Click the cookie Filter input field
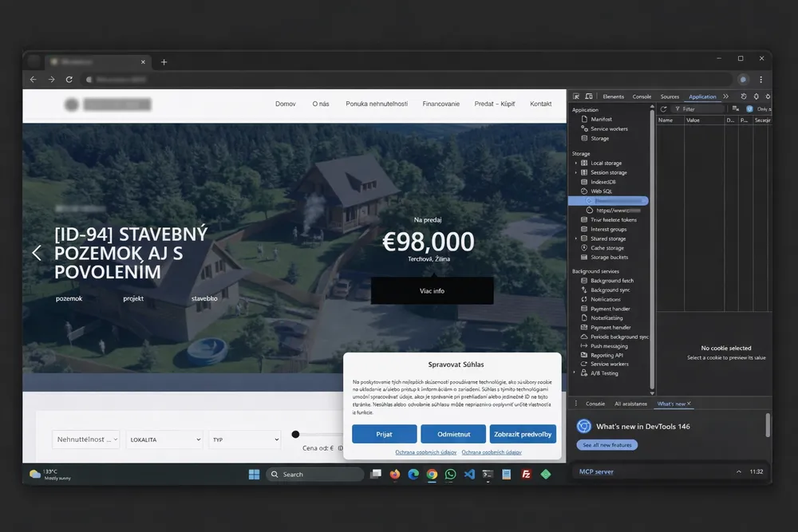The height and width of the screenshot is (532, 798). tap(698, 108)
